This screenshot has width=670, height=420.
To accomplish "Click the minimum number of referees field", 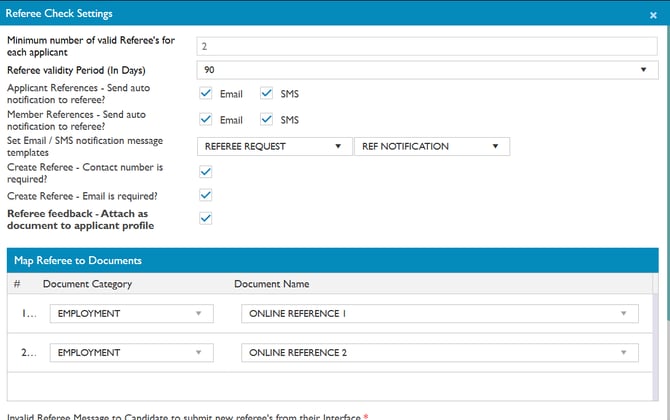I will tap(427, 46).
